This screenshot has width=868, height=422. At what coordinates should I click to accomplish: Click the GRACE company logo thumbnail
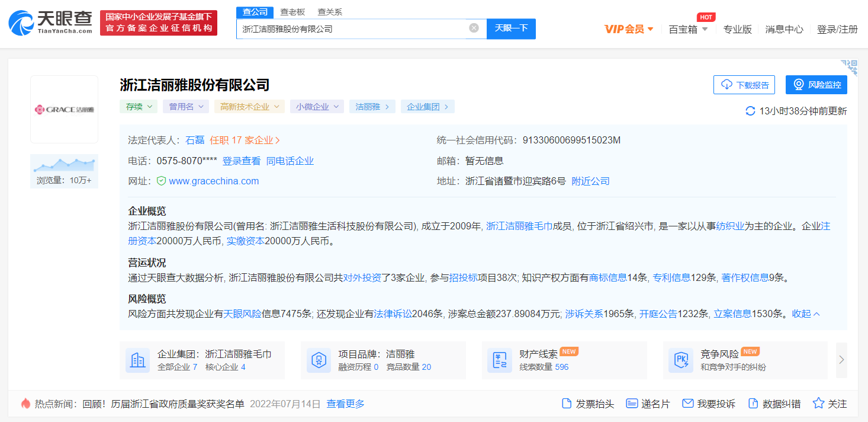coord(64,109)
